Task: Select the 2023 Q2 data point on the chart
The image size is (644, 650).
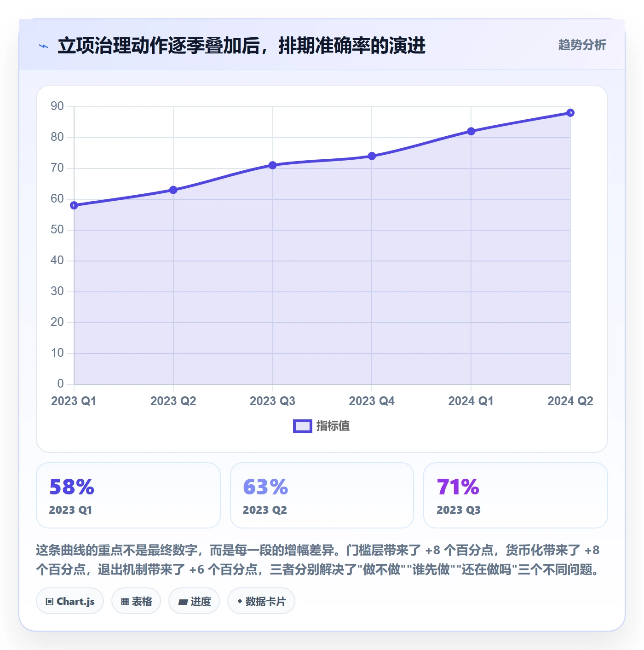Action: click(173, 190)
